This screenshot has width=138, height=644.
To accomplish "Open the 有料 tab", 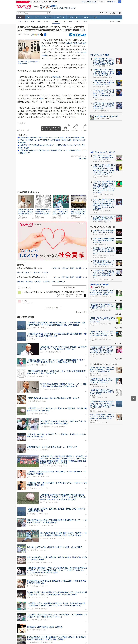I will point(95,17).
